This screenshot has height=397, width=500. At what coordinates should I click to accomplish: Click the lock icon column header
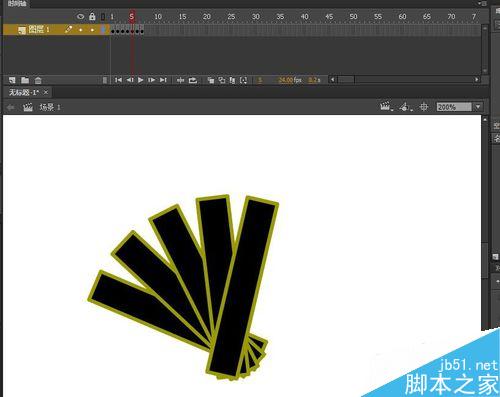coord(92,16)
